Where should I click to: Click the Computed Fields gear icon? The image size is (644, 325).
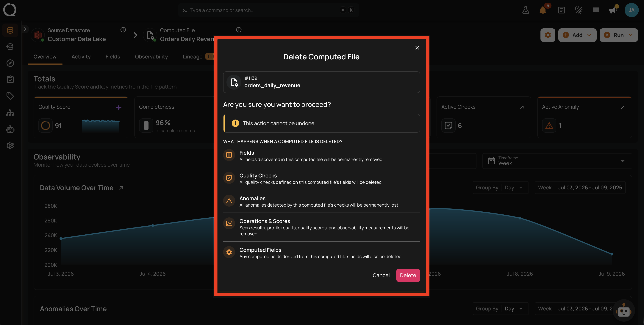pyautogui.click(x=229, y=252)
